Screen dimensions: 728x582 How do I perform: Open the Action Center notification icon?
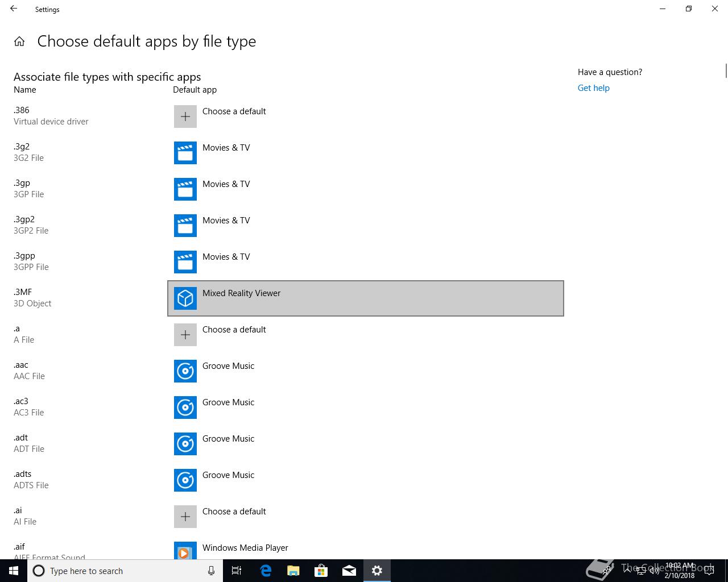pos(709,571)
